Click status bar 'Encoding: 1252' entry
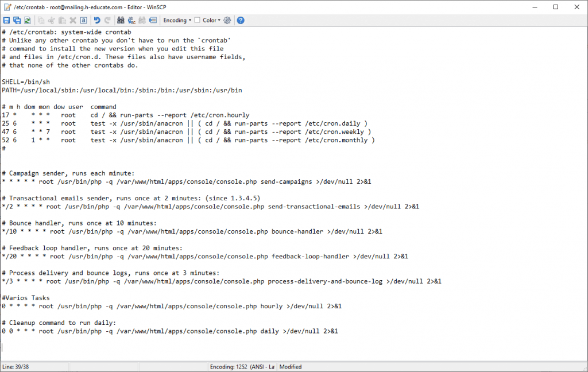588x372 pixels. 242,367
